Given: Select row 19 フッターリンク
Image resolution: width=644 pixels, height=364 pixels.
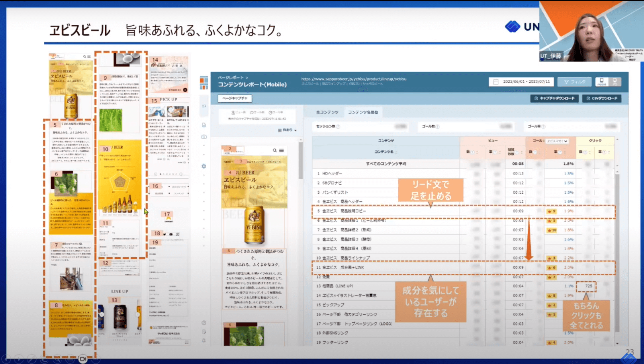Looking at the screenshot, I should pyautogui.click(x=463, y=342).
